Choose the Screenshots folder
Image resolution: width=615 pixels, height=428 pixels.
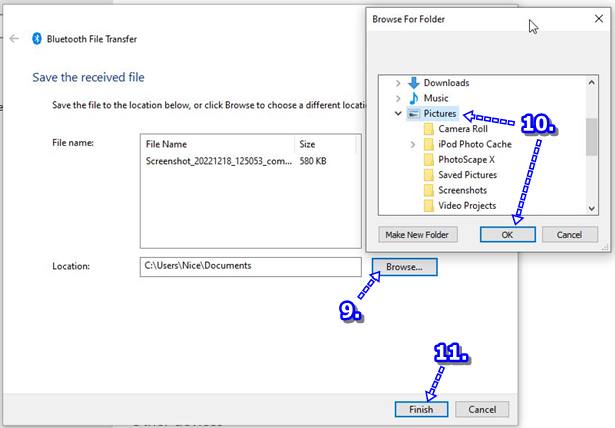[462, 190]
